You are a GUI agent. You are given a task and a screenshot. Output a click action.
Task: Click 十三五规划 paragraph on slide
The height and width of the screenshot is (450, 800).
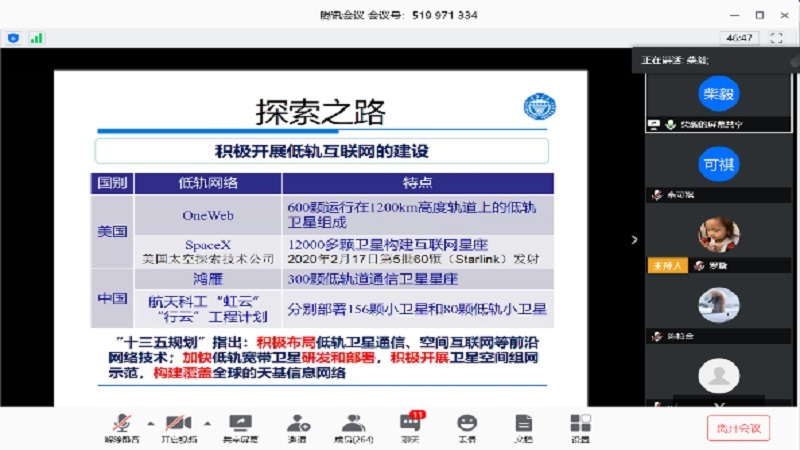pos(323,358)
